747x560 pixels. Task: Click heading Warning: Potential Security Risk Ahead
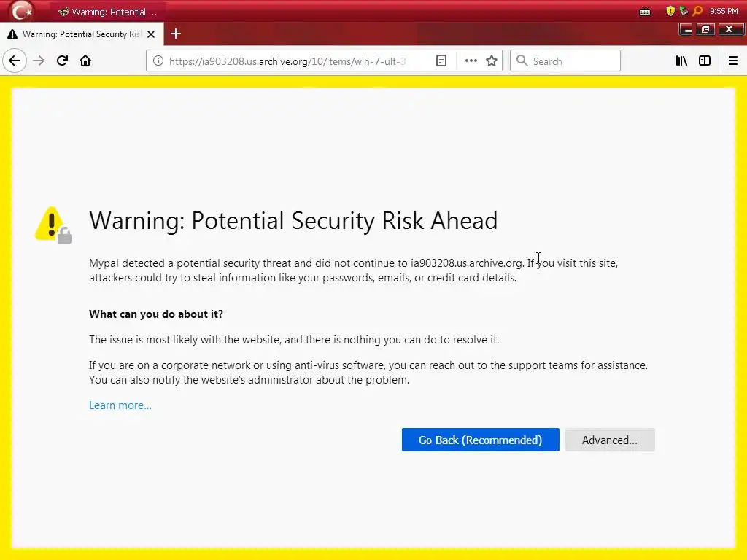click(293, 220)
